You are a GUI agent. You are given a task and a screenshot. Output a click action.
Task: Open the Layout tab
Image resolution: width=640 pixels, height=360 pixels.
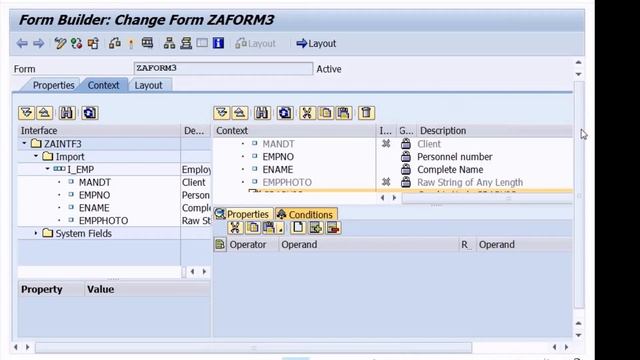point(149,85)
